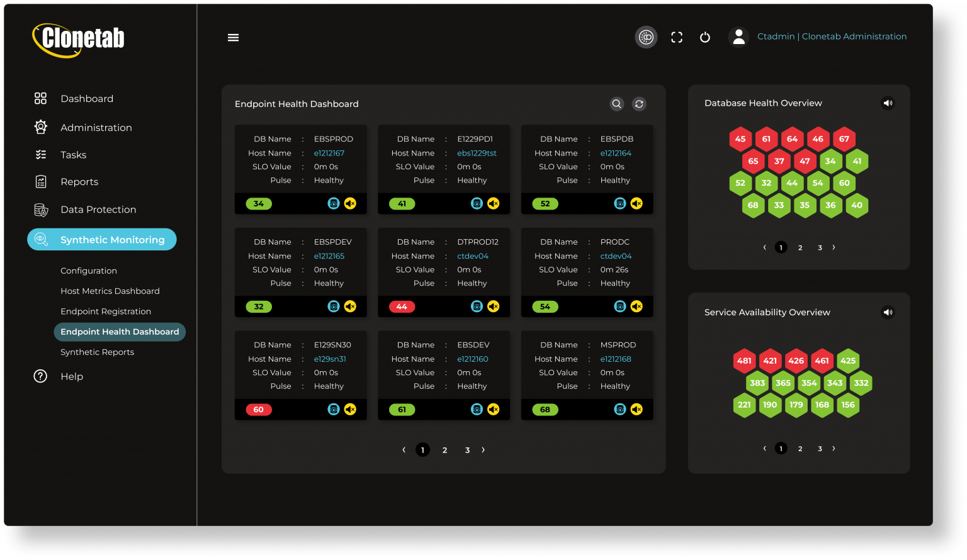
Task: Click host link ctdev04 on PRODC card
Action: click(x=616, y=255)
